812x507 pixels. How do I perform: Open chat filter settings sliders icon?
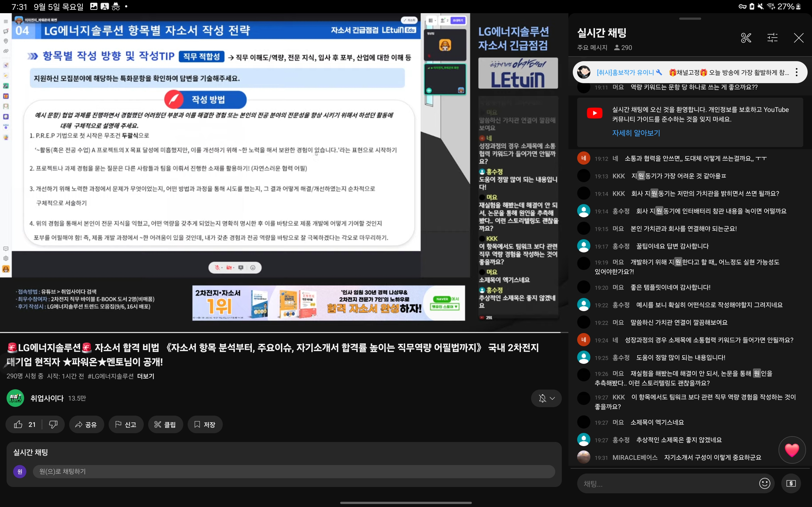772,38
